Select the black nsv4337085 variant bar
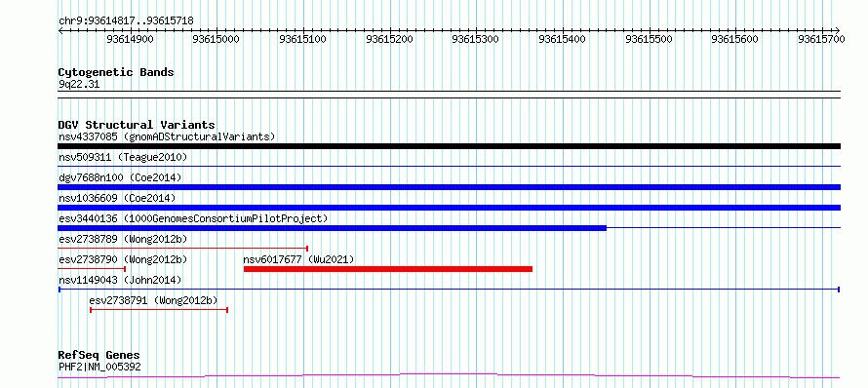Image resolution: width=868 pixels, height=388 pixels. [x=449, y=146]
